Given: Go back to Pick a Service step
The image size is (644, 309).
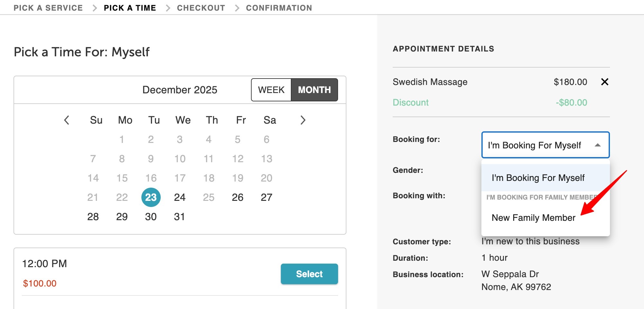Looking at the screenshot, I should pos(48,8).
